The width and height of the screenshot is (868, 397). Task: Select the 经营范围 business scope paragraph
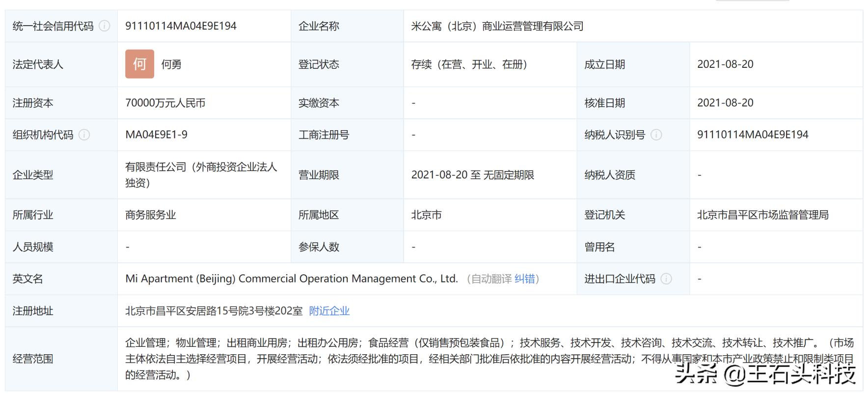489,359
